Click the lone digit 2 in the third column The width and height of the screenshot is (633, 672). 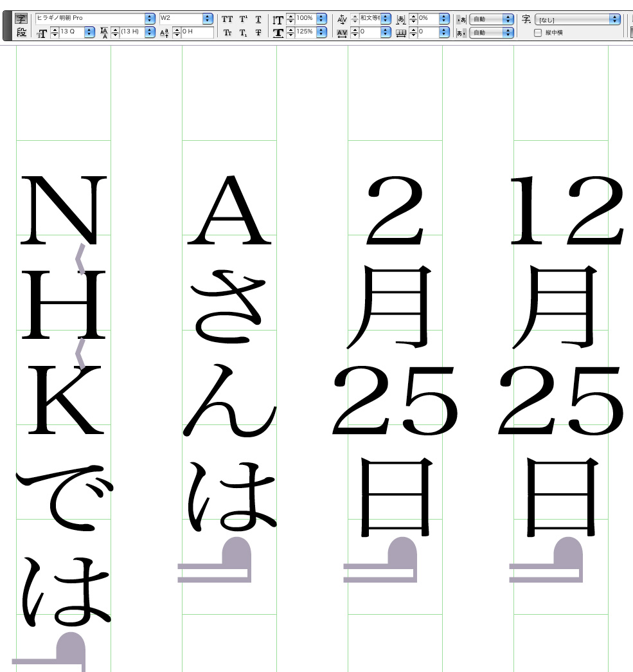(395, 210)
